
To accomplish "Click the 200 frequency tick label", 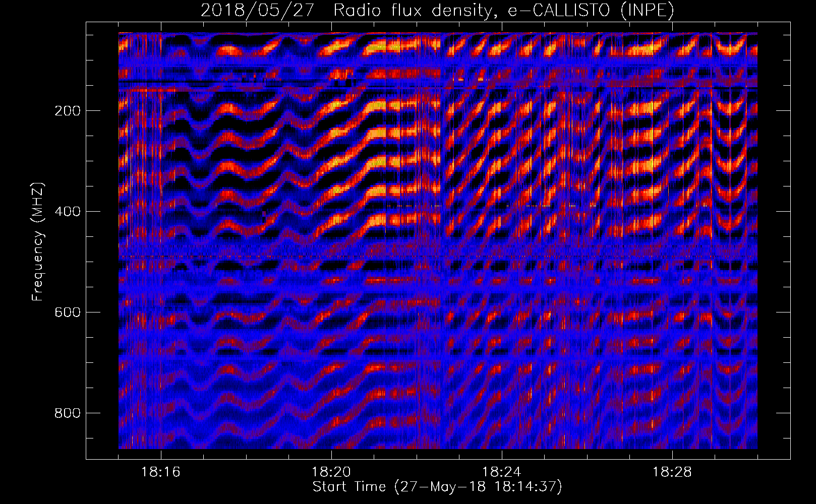I will [68, 111].
